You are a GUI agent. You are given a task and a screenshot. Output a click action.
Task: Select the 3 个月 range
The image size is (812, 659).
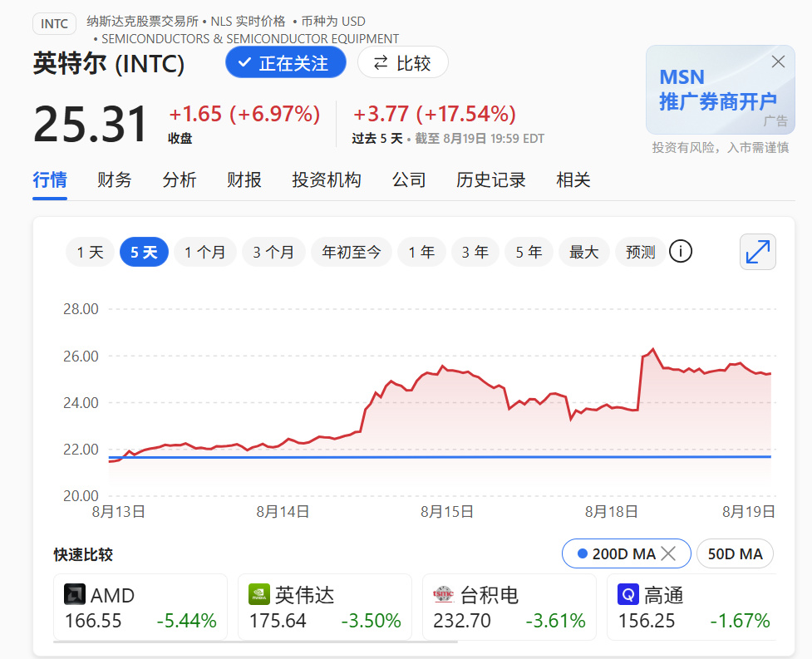click(273, 252)
